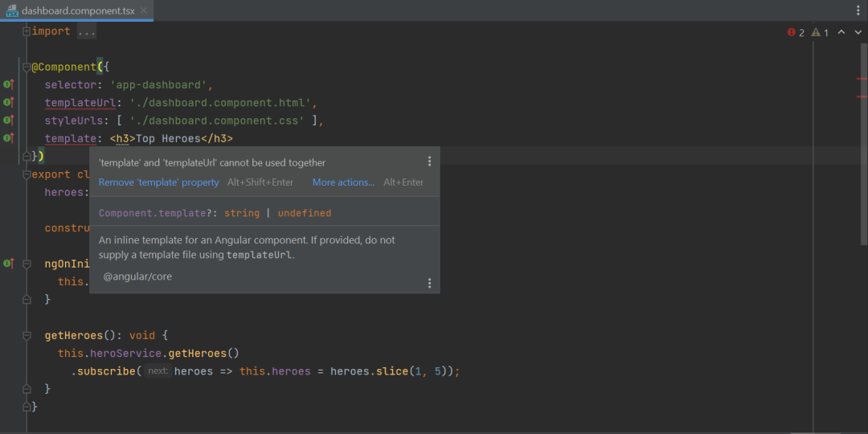This screenshot has height=434, width=868.
Task: Click 'Component.template' signature text in popup
Action: (153, 213)
